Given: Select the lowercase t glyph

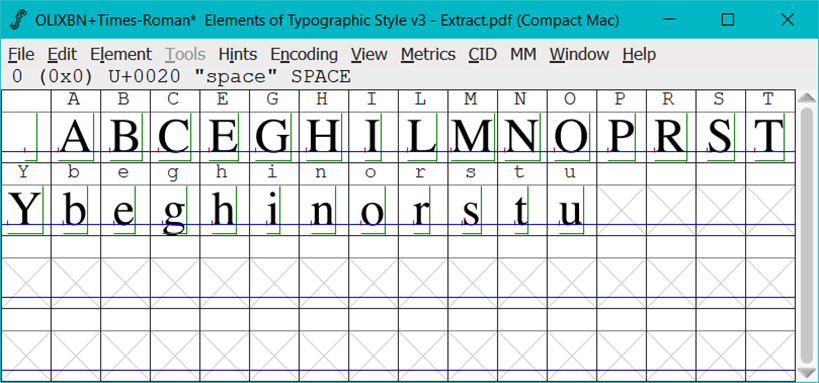Looking at the screenshot, I should [x=522, y=210].
